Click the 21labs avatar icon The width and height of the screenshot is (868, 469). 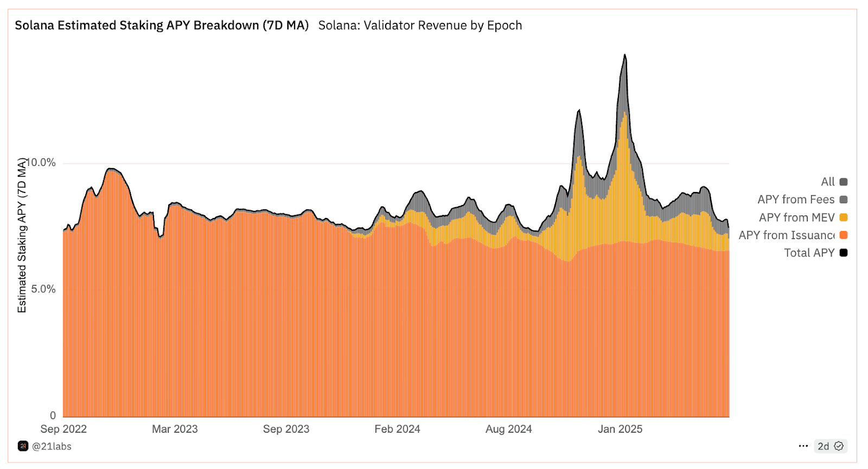click(23, 446)
